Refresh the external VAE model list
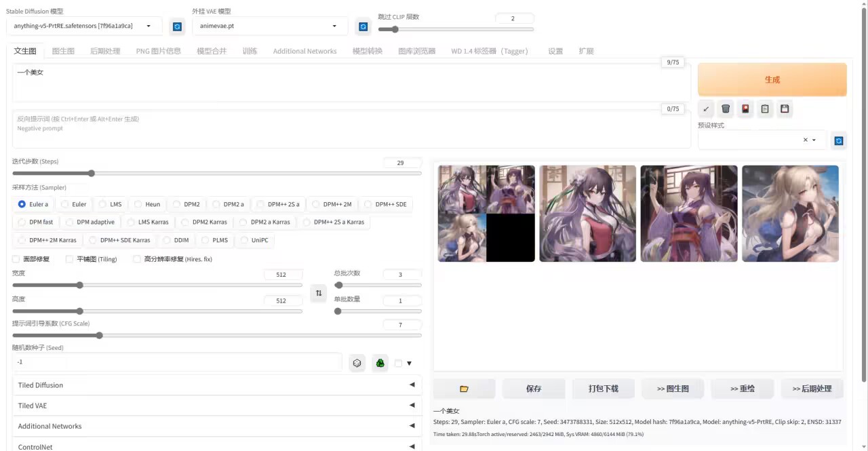The height and width of the screenshot is (451, 868). pyautogui.click(x=363, y=26)
